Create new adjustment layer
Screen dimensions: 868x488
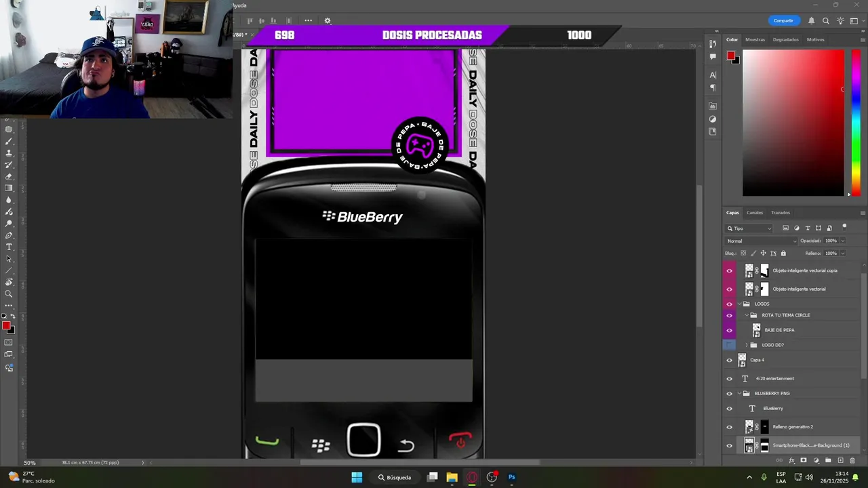click(x=816, y=461)
